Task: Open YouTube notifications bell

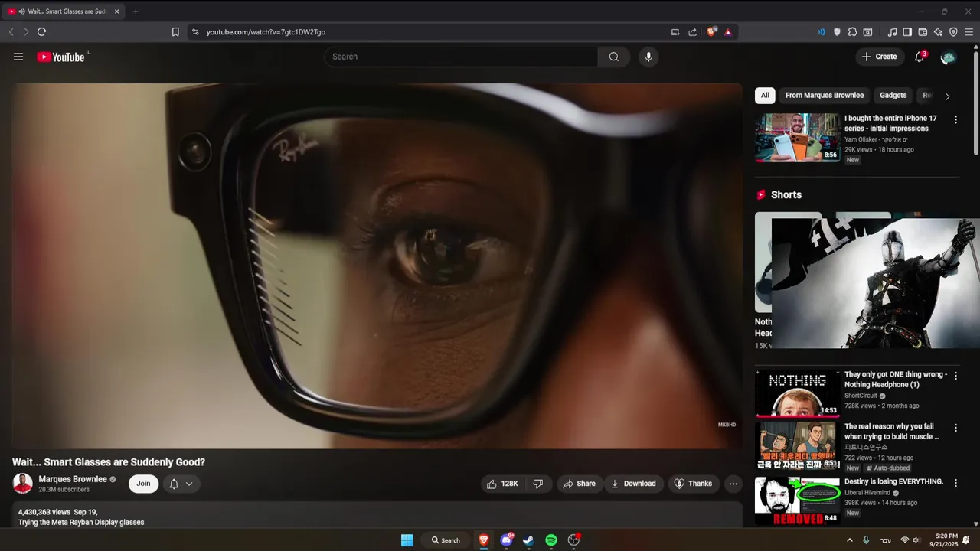Action: click(x=920, y=57)
